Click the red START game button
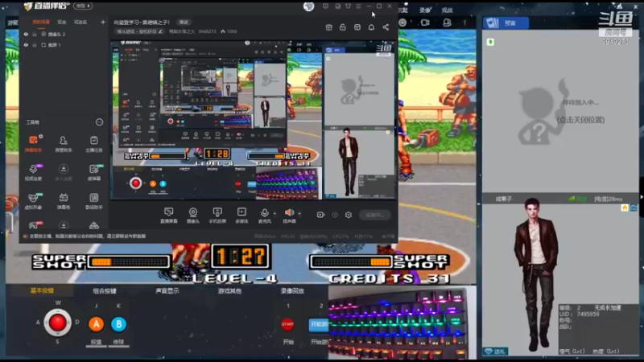 287,324
